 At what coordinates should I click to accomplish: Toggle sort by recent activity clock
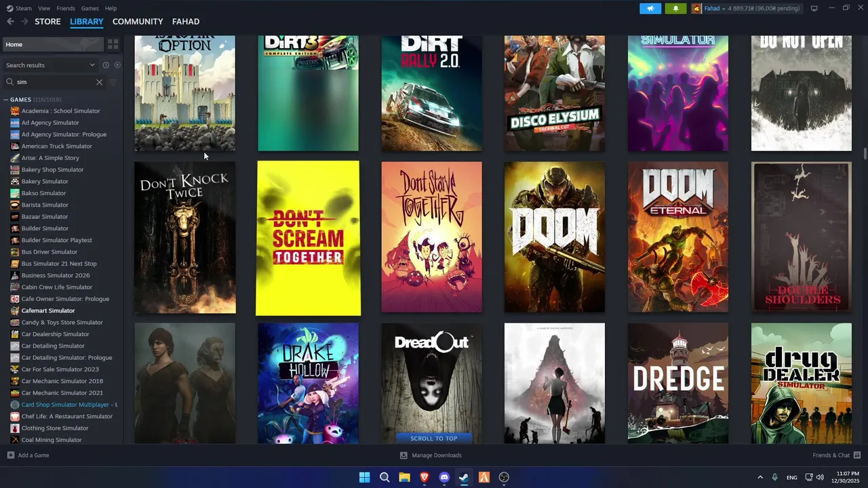tap(106, 65)
